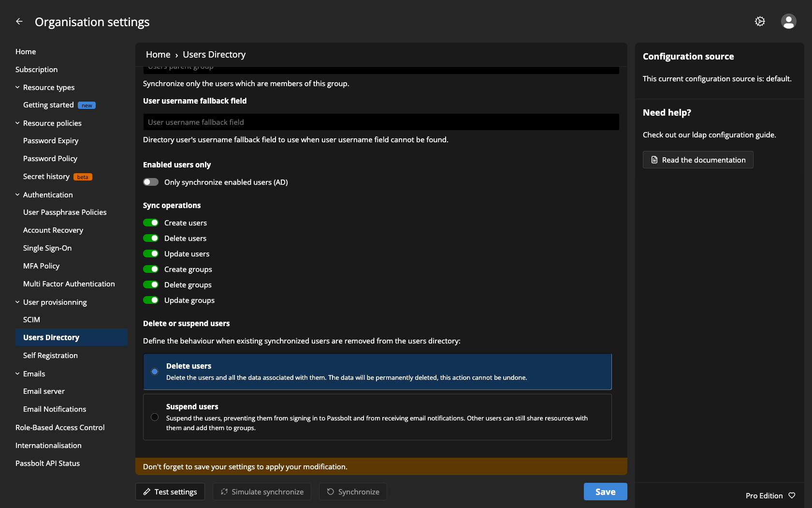Collapse the Resource types section chevron

pyautogui.click(x=17, y=87)
